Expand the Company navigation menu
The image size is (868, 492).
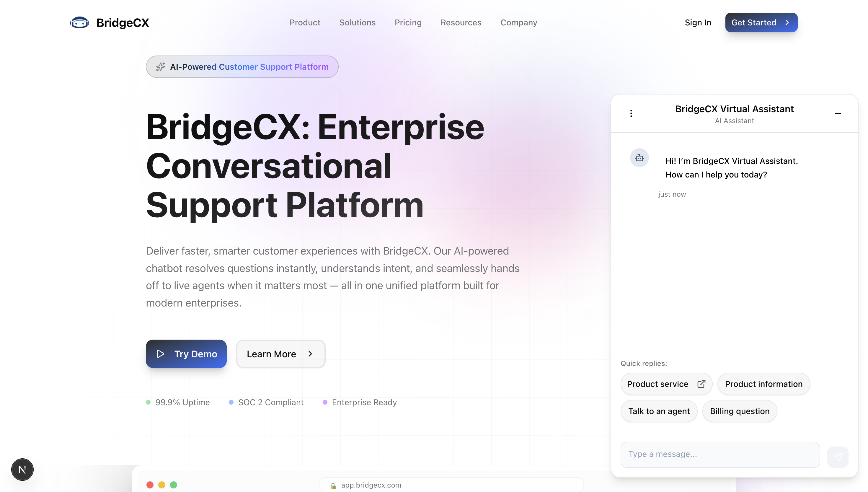pos(518,23)
